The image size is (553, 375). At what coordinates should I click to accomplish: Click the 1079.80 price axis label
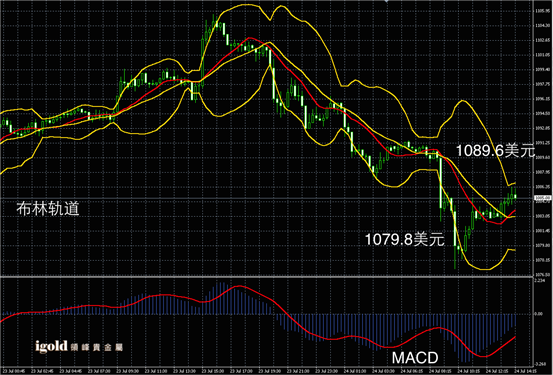click(x=542, y=245)
